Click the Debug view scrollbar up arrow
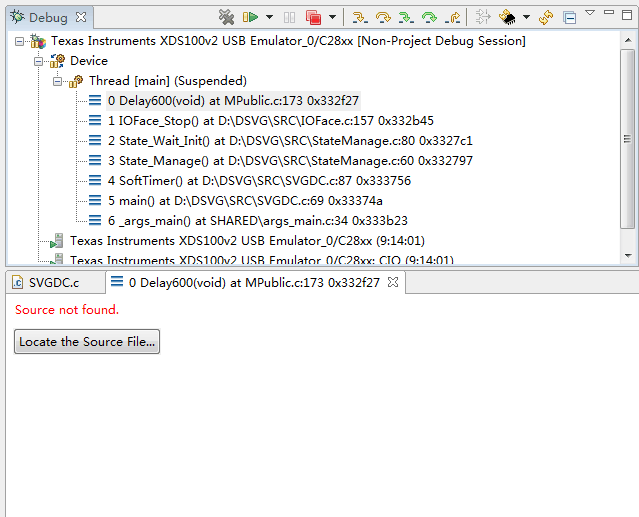Image resolution: width=639 pixels, height=517 pixels. coord(628,40)
